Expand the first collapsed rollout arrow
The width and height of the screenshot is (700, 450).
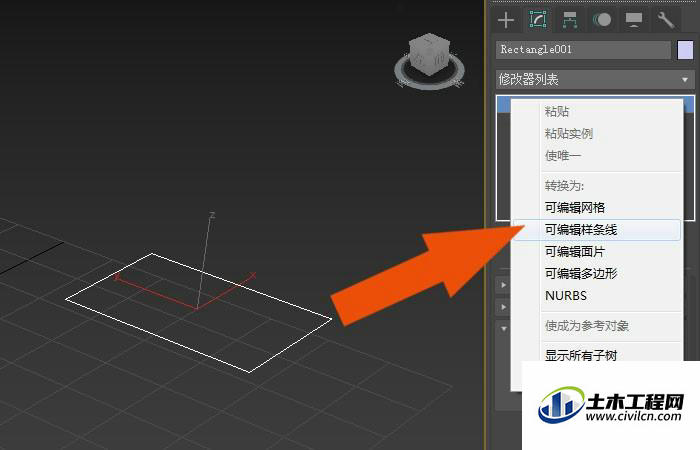tap(504, 285)
